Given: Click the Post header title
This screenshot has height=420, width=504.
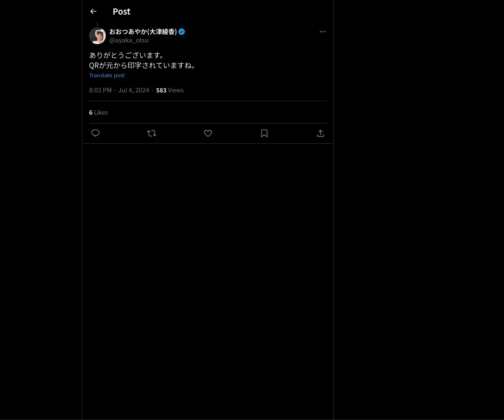Looking at the screenshot, I should pos(121,12).
